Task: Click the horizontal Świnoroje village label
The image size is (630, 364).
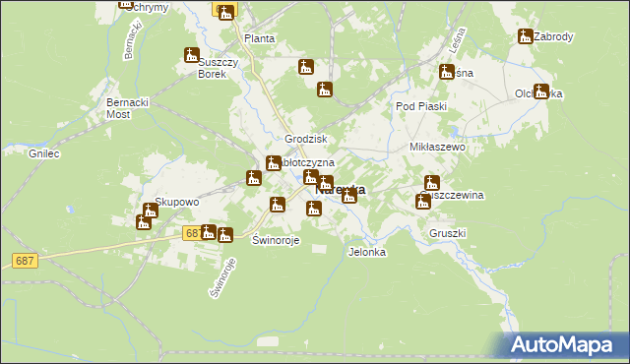Action: click(x=276, y=240)
